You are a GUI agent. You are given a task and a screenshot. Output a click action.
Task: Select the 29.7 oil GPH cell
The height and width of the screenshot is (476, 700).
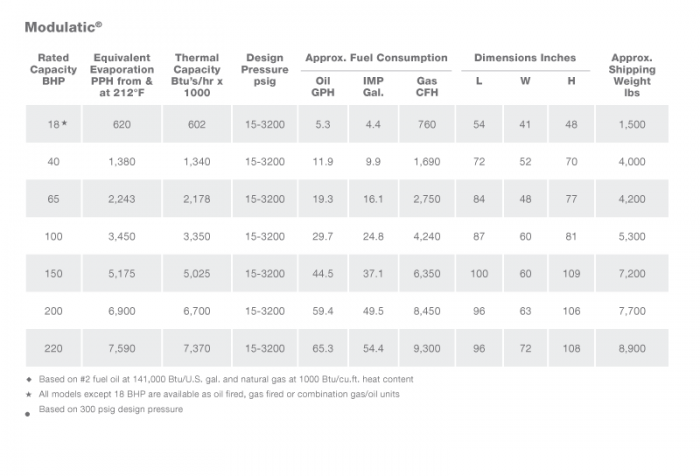click(x=322, y=236)
